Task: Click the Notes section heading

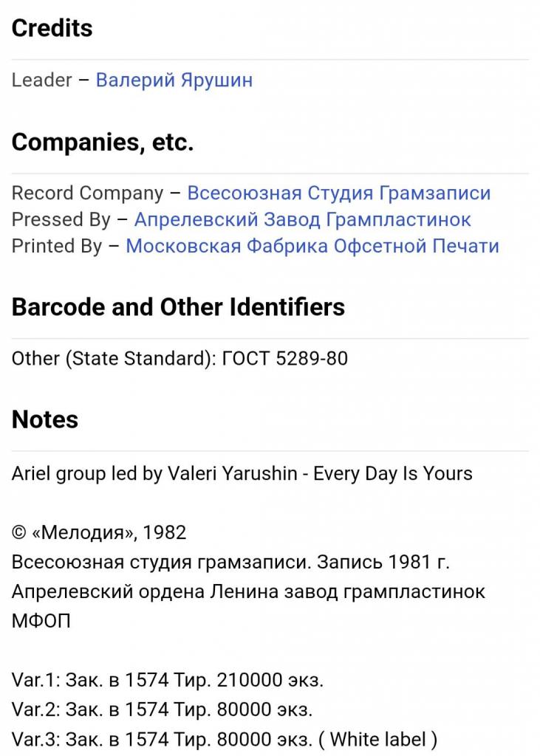Action: (45, 419)
